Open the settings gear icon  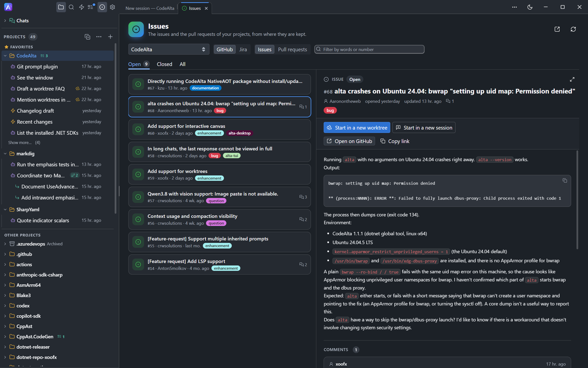click(x=112, y=7)
